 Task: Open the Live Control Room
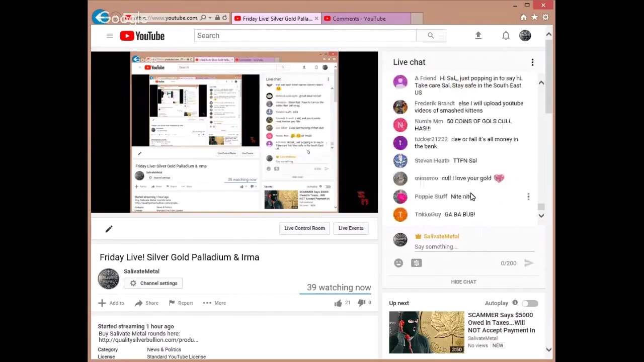pyautogui.click(x=304, y=228)
